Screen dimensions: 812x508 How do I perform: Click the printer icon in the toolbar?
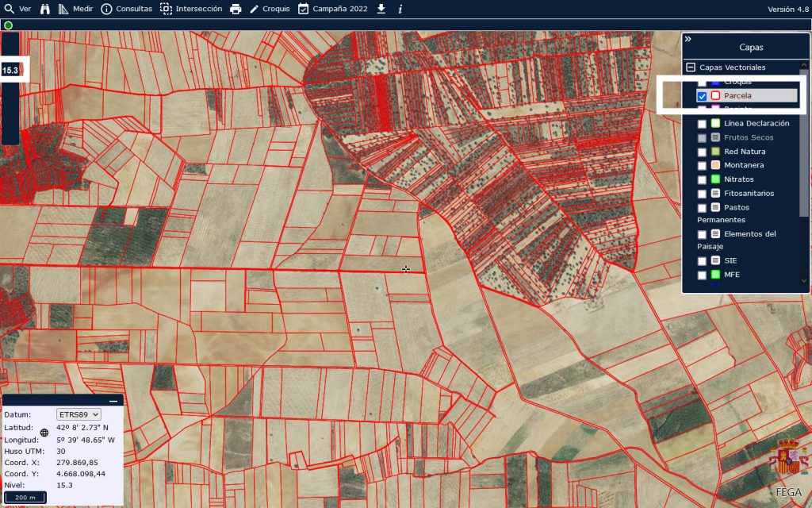pyautogui.click(x=236, y=9)
